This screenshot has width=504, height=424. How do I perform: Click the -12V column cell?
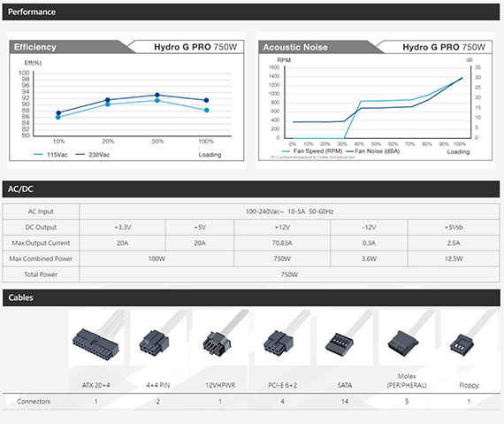369,227
